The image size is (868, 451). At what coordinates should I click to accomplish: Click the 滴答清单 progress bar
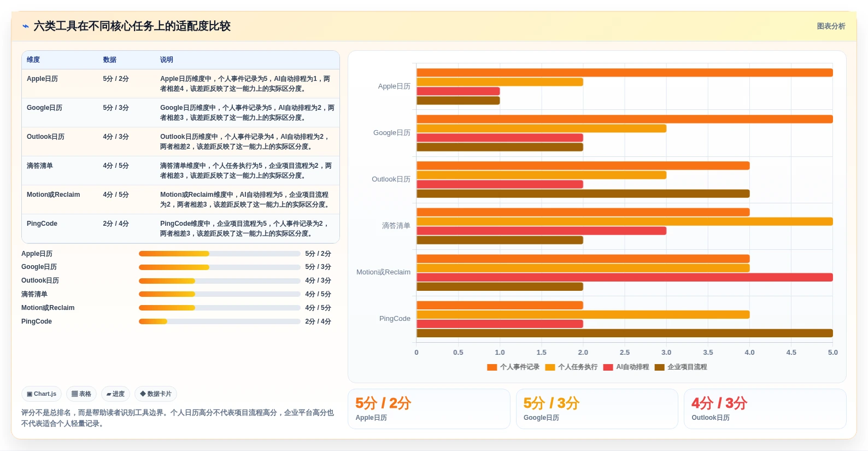[x=220, y=294]
